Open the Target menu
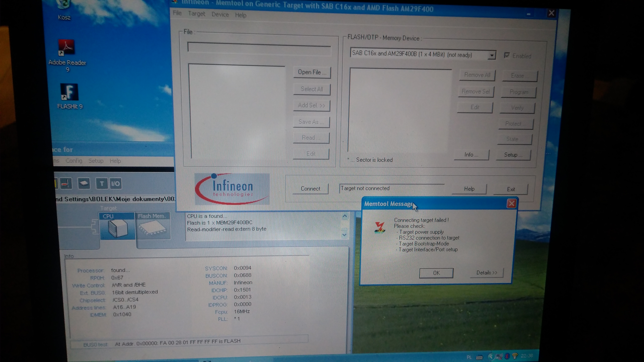 196,14
